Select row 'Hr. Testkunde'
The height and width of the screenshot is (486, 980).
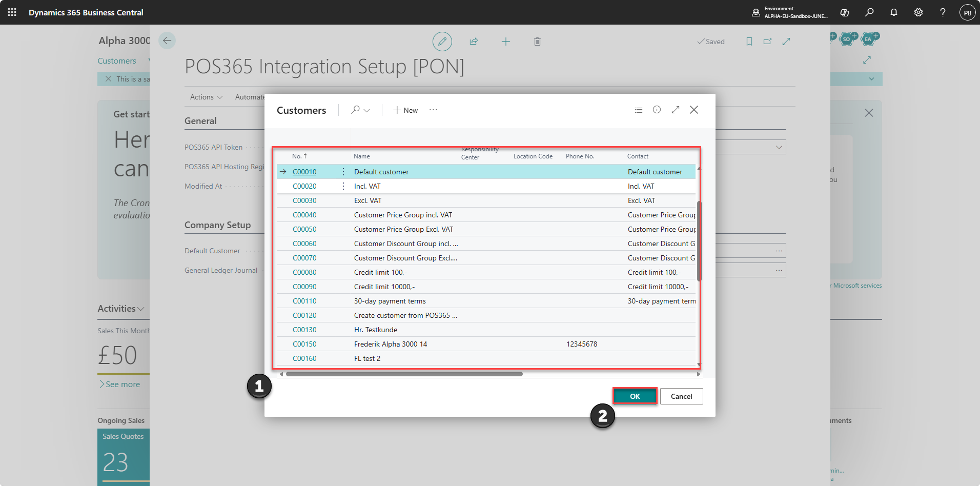[376, 330]
